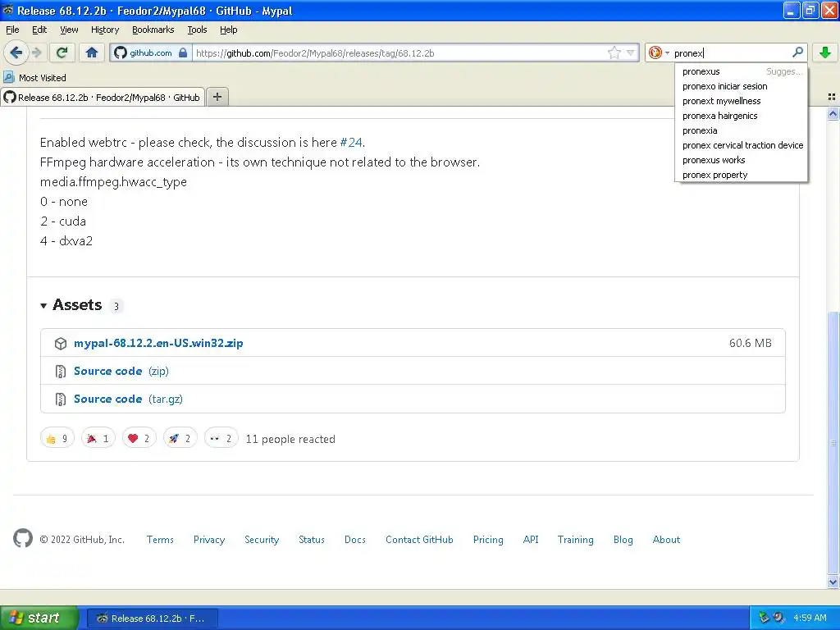This screenshot has width=840, height=630.
Task: Download Source code (zip) link
Action: (121, 371)
